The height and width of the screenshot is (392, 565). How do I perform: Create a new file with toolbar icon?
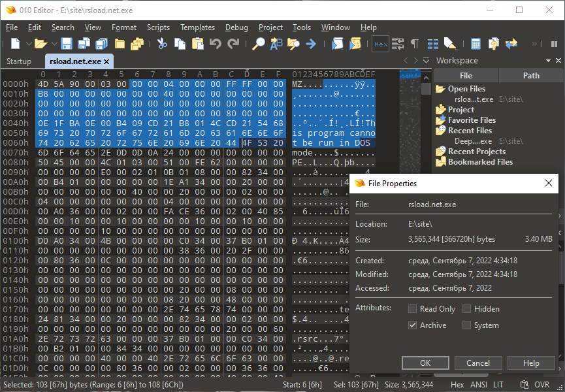(x=15, y=44)
